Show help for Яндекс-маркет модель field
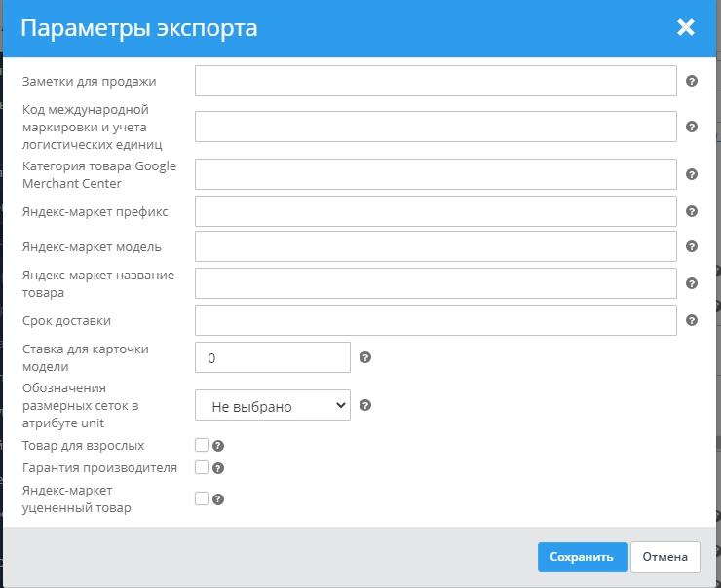This screenshot has width=721, height=588. (x=692, y=246)
